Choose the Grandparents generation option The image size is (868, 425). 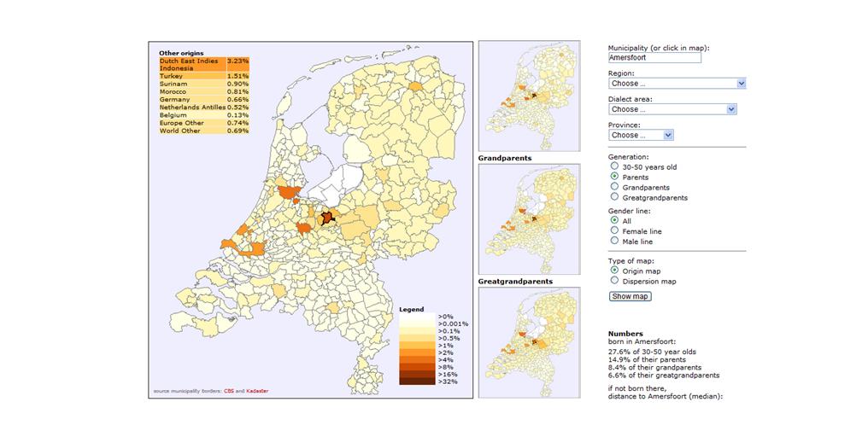click(614, 187)
